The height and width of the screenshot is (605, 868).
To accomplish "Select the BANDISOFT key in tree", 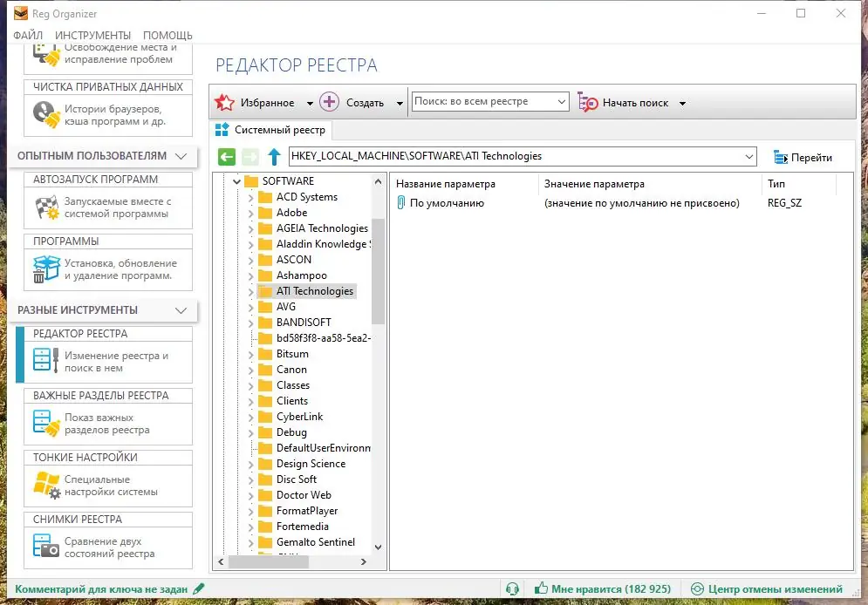I will (304, 323).
